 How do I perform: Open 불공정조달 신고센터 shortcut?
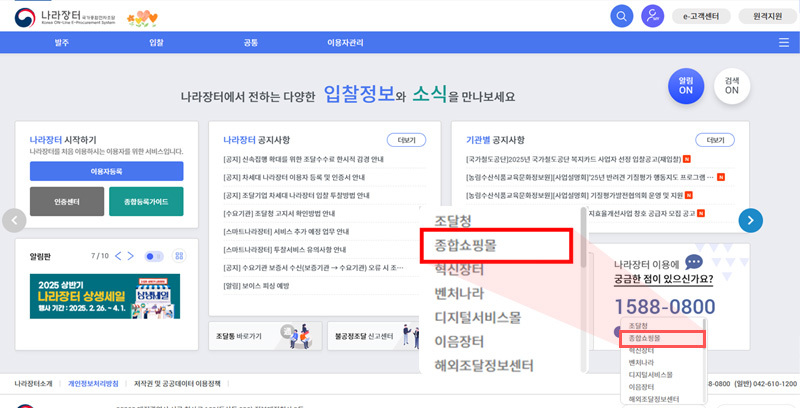point(373,336)
